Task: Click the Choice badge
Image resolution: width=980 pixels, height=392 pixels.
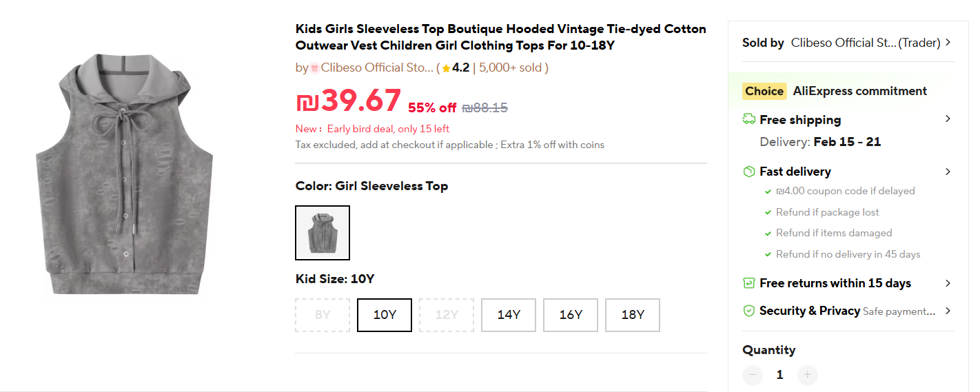Action: click(764, 91)
